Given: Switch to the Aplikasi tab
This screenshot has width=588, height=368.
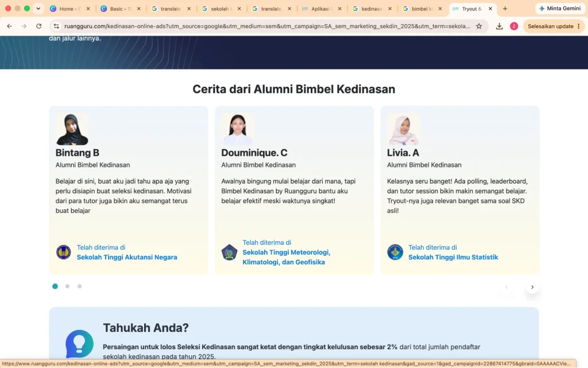Looking at the screenshot, I should tap(322, 9).
